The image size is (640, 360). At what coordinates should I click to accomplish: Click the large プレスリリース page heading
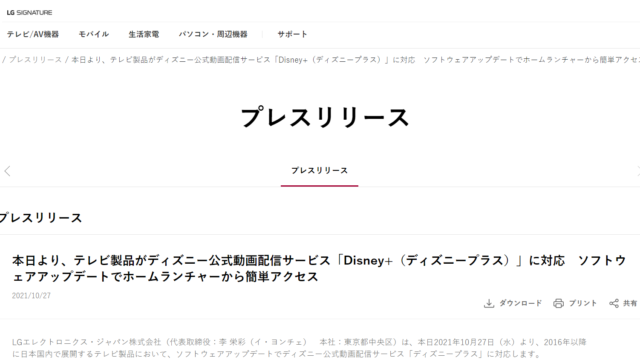(324, 118)
